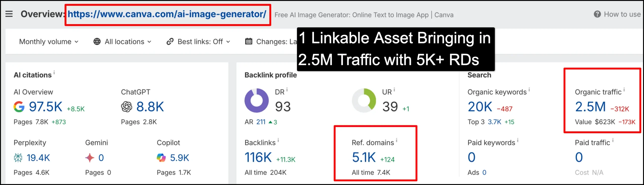Open the hamburger menu icon

tap(9, 14)
